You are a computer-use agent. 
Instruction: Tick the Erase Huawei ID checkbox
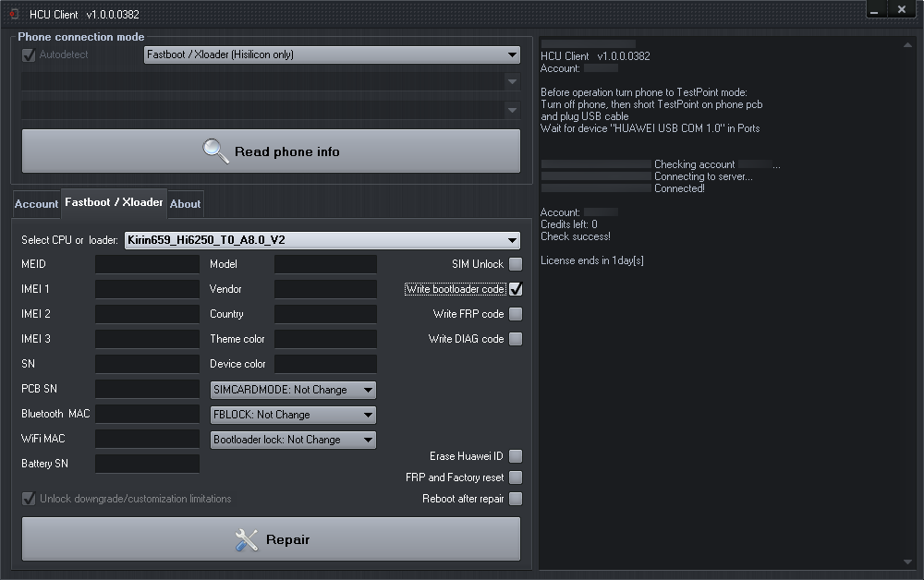(516, 456)
